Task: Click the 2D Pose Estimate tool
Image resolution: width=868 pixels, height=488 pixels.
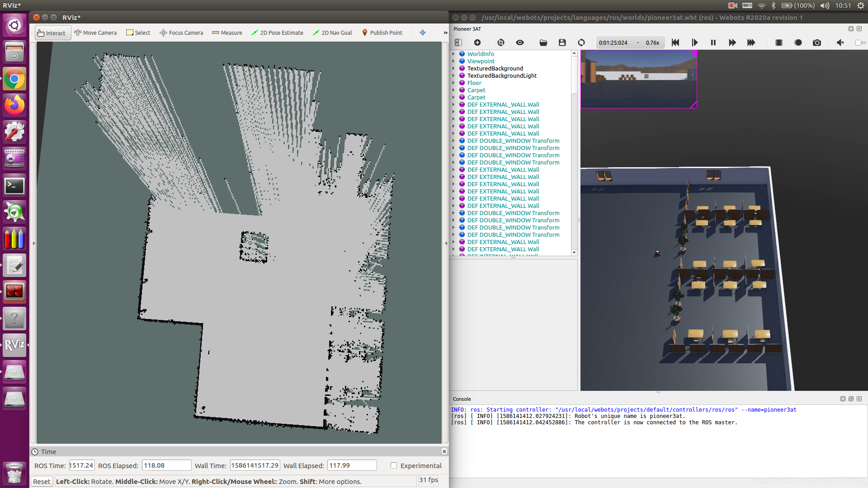Action: tap(279, 32)
